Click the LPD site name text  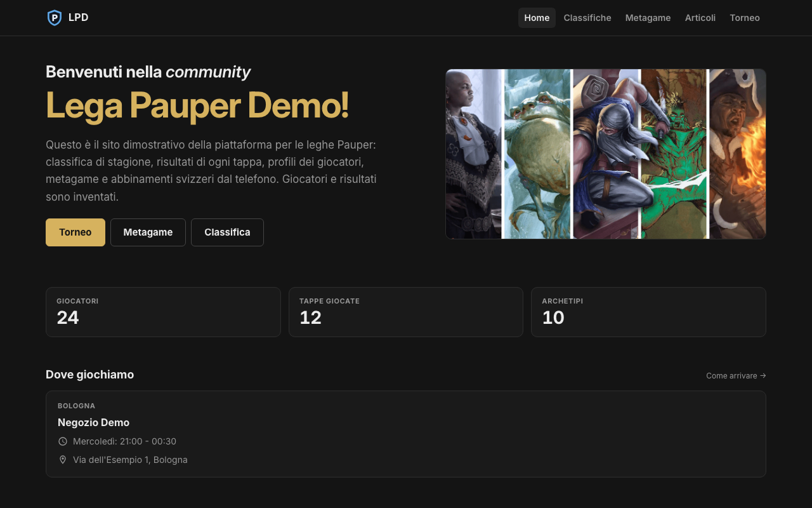point(79,18)
